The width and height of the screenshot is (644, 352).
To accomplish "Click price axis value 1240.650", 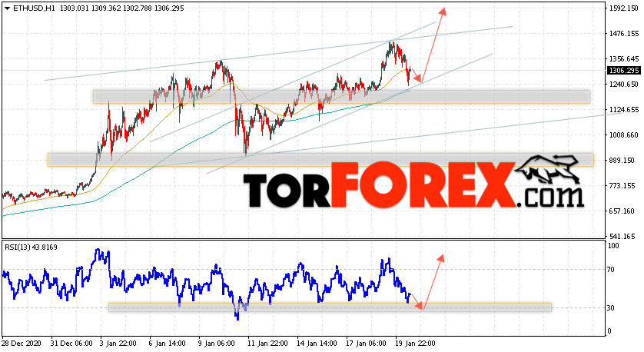I will click(x=624, y=85).
